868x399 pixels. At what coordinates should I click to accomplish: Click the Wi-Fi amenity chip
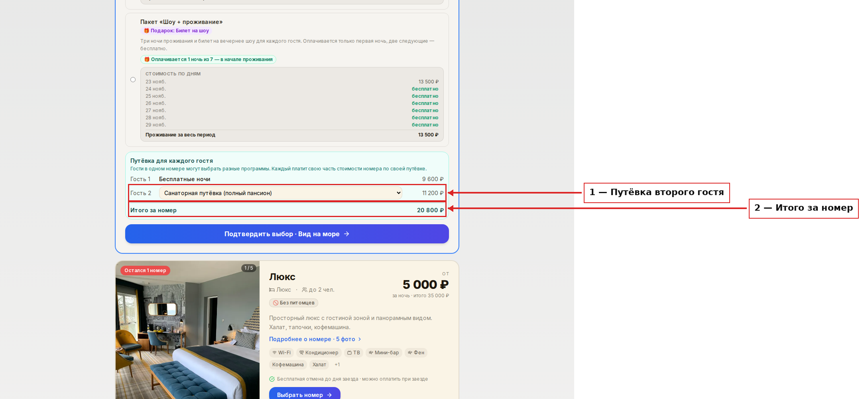coord(281,353)
